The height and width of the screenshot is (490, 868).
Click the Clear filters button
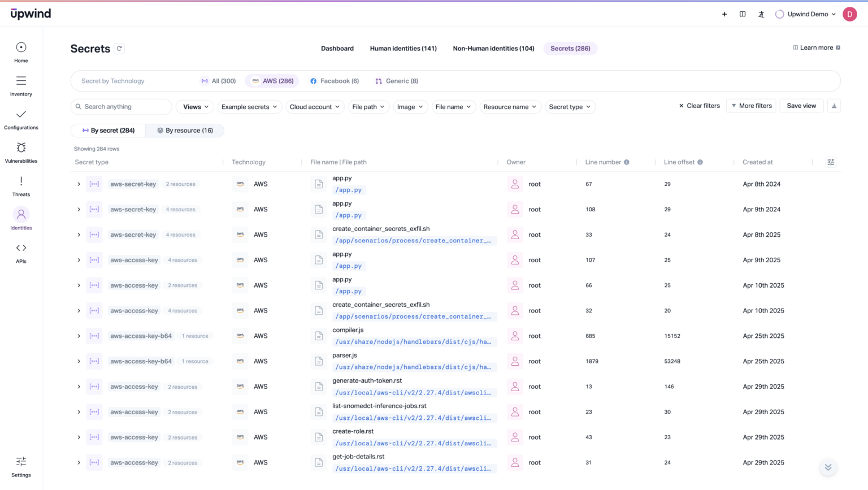(699, 106)
